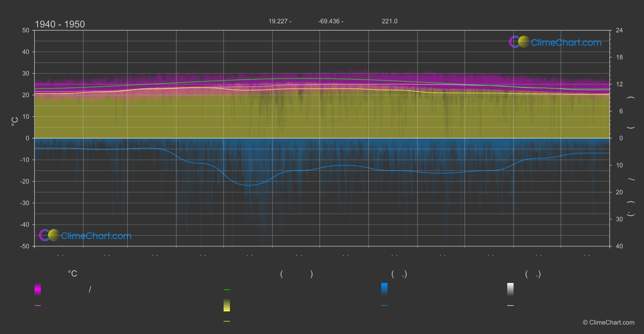Click the -69.436 longitude value
Screen dimensions: 644x334
pos(331,21)
